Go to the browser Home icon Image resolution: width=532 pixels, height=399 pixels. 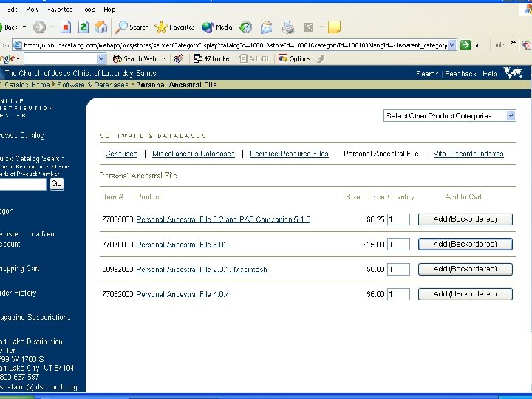100,27
